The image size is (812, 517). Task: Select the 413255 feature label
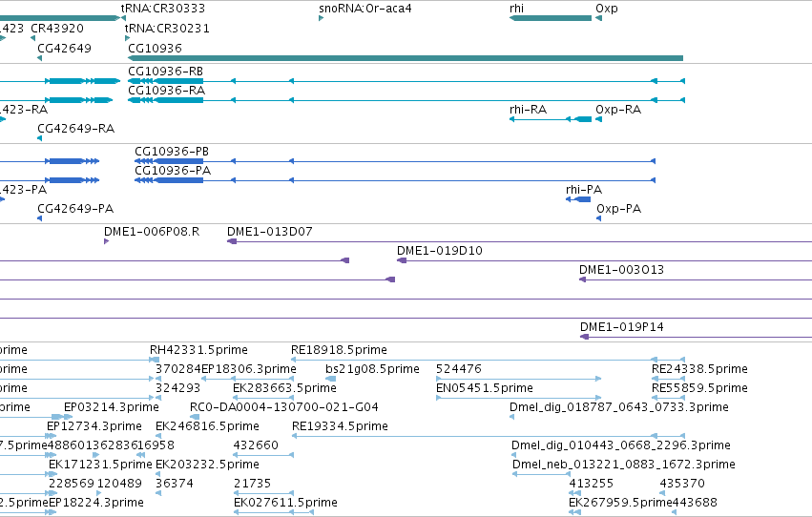point(592,484)
